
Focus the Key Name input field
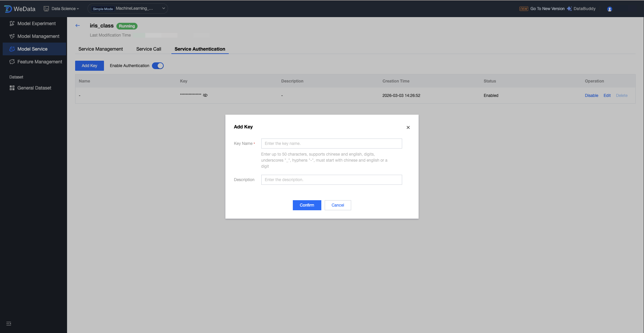click(331, 144)
